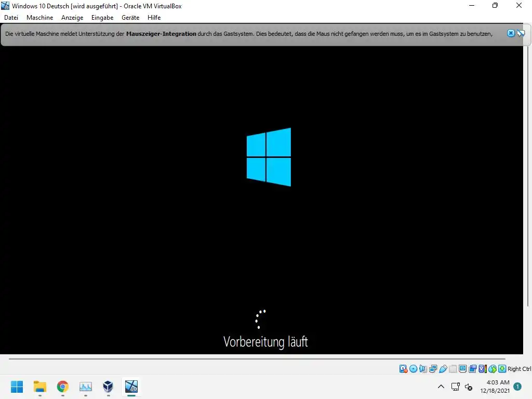Screen dimensions: 532x399
Task: Open the Hilfe menu
Action: coord(154,18)
